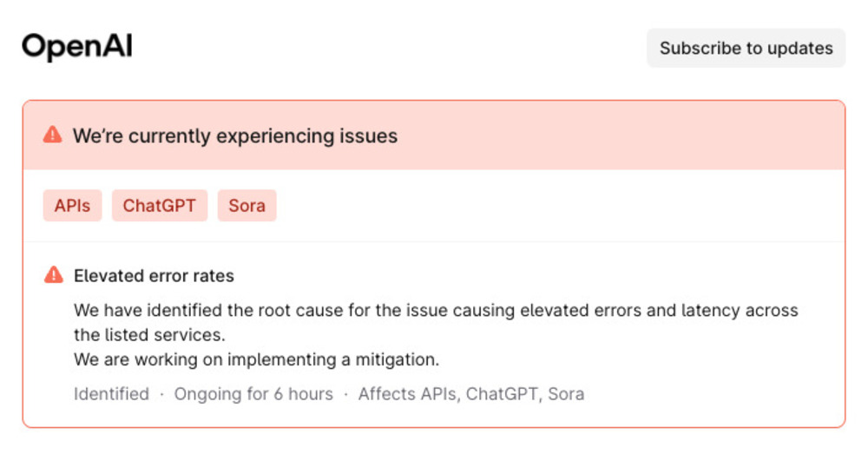The image size is (868, 454).
Task: Click warning icon beside Elevated error rates
Action: [54, 276]
